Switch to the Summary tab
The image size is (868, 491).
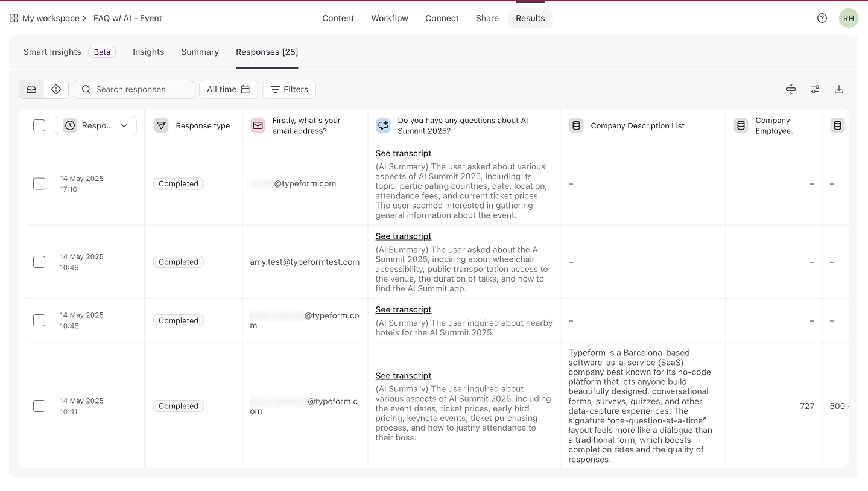click(x=200, y=52)
